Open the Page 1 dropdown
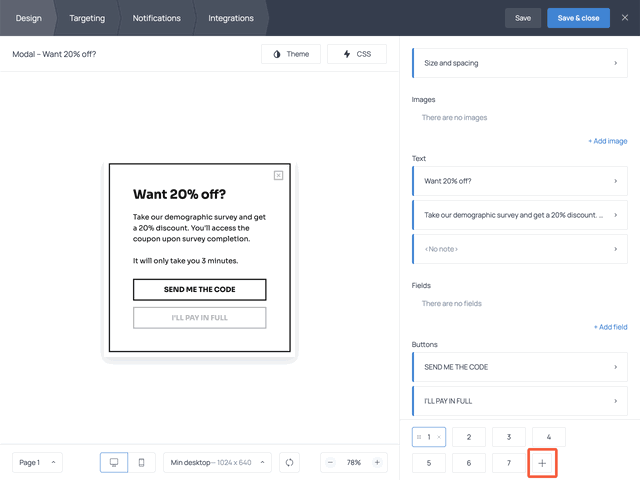Viewport: 640px width, 480px height. click(x=38, y=462)
